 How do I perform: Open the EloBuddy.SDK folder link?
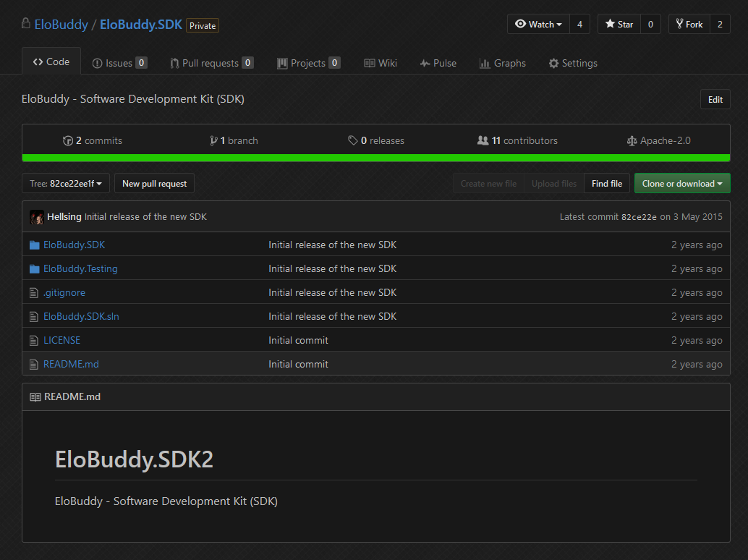tap(75, 245)
